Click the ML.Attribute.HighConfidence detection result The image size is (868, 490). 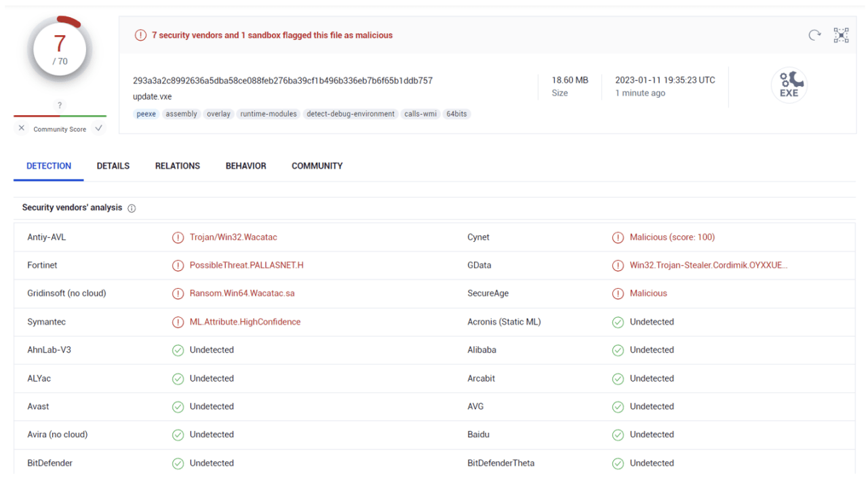(245, 322)
